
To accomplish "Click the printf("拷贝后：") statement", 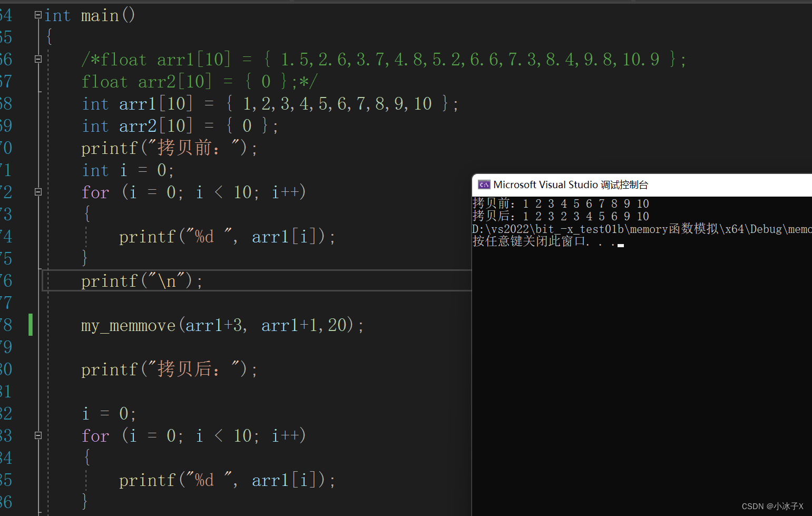I will pyautogui.click(x=169, y=369).
